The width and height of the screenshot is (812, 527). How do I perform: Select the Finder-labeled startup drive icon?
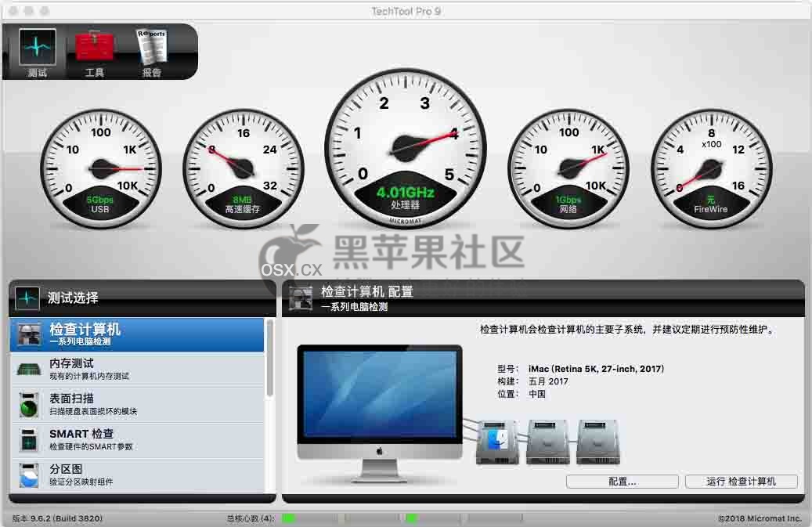497,442
